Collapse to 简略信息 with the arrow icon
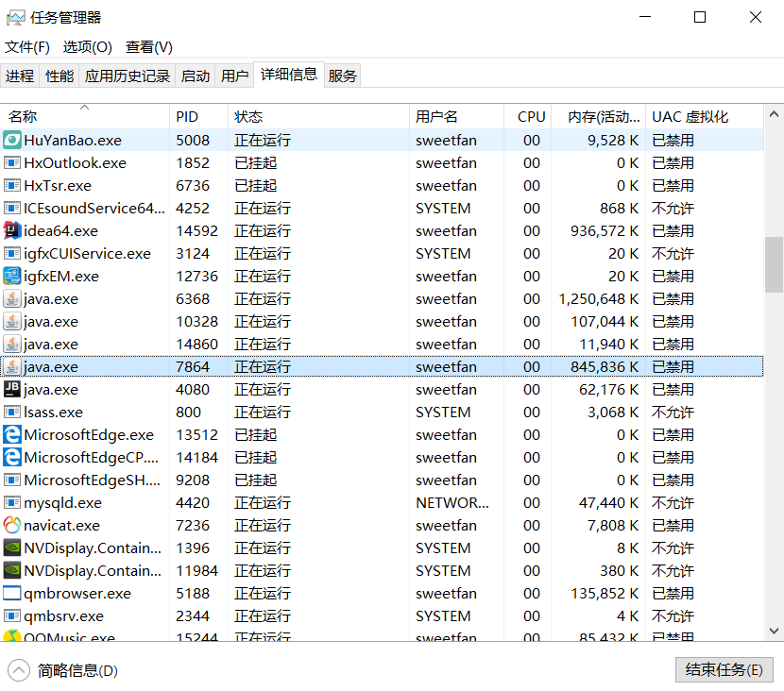 pos(19,670)
